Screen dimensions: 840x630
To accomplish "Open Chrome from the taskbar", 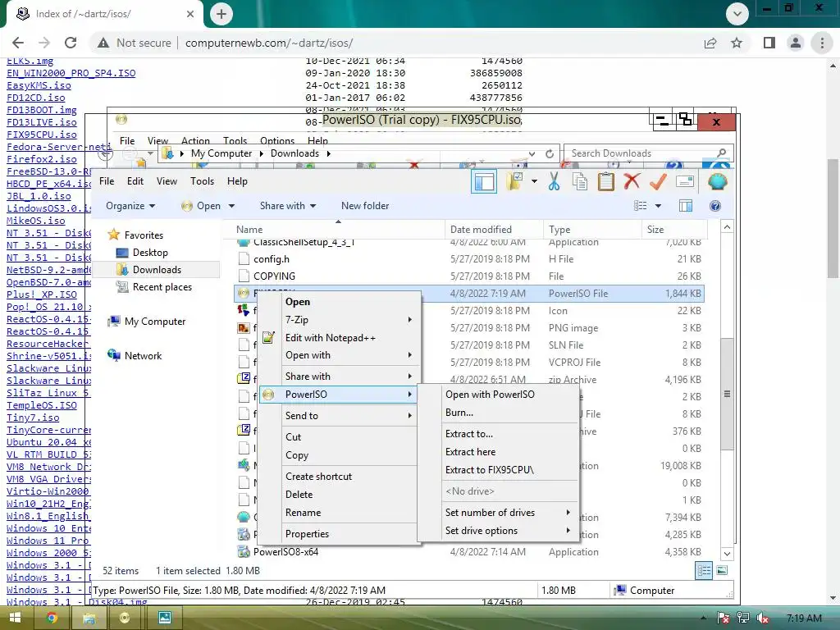I will (x=52, y=618).
